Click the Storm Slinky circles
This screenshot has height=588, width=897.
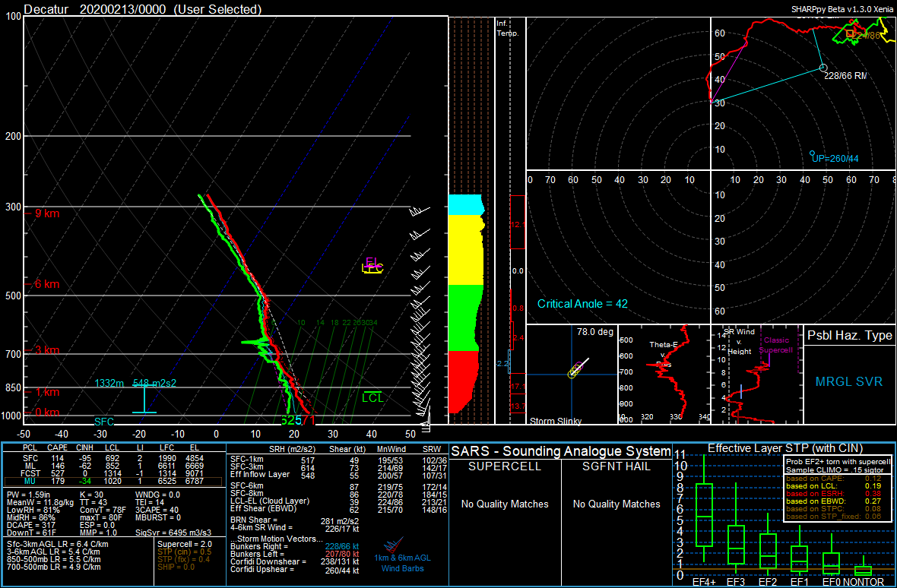point(575,370)
